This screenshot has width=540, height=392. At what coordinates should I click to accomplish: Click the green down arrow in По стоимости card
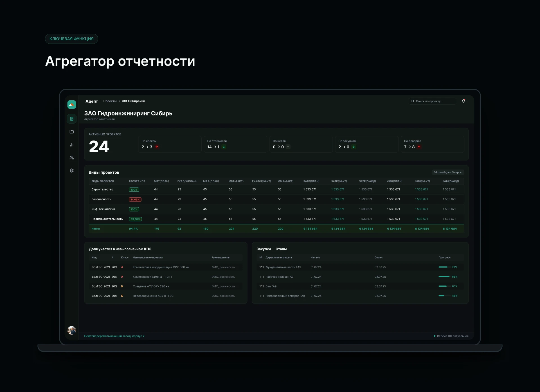coord(224,147)
